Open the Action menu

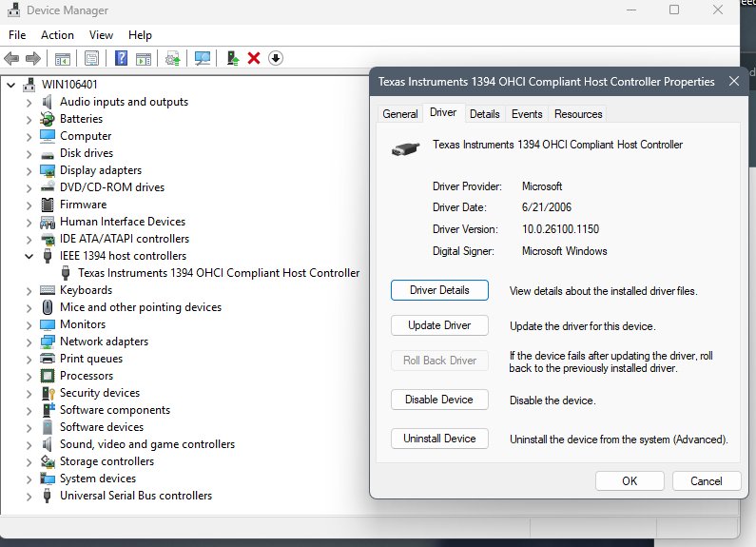click(57, 35)
